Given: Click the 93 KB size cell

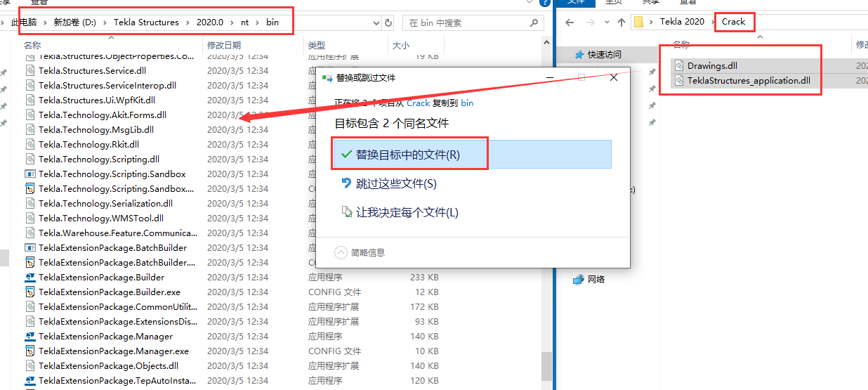Looking at the screenshot, I should (427, 321).
